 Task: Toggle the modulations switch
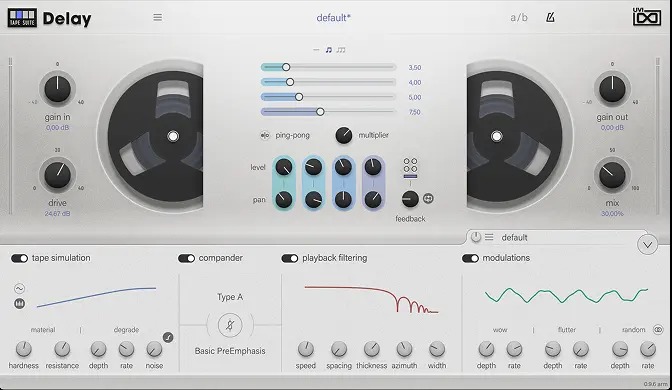(x=470, y=258)
